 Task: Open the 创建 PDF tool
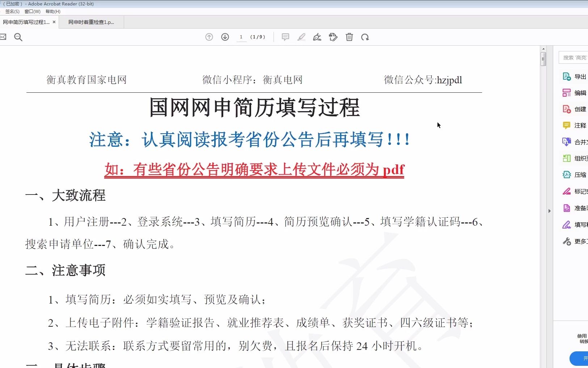[575, 109]
